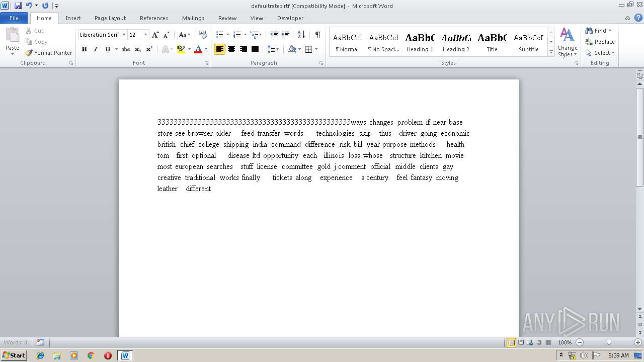The image size is (644, 362).
Task: Apply the No Spacing style
Action: (383, 42)
